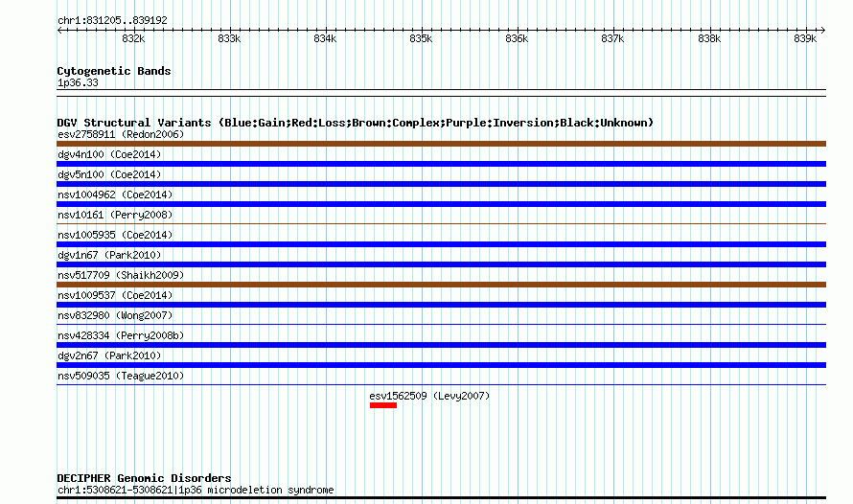Select the brown nsv517709 complex bar
Viewport: 853px width, 504px height.
441,285
